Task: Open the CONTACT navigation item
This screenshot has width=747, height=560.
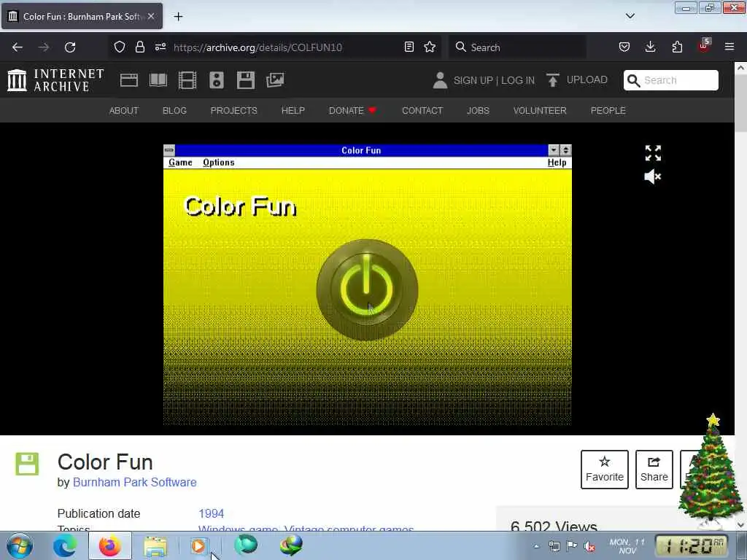Action: pyautogui.click(x=422, y=111)
